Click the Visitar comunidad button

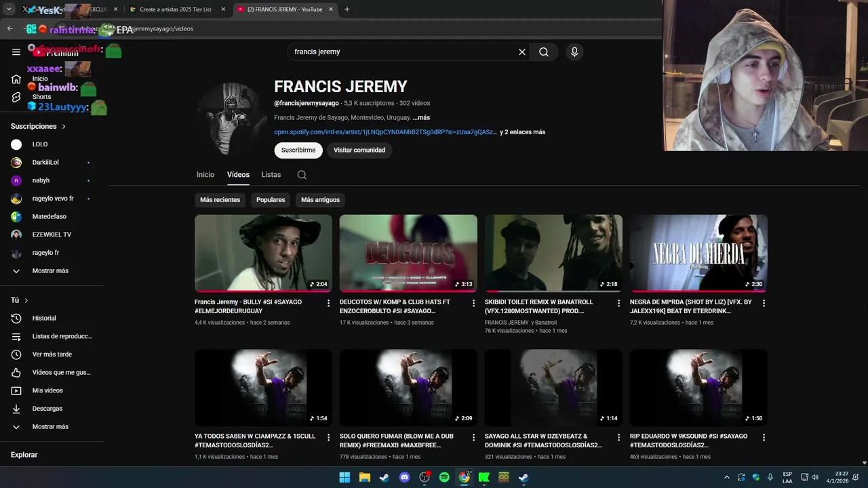359,150
